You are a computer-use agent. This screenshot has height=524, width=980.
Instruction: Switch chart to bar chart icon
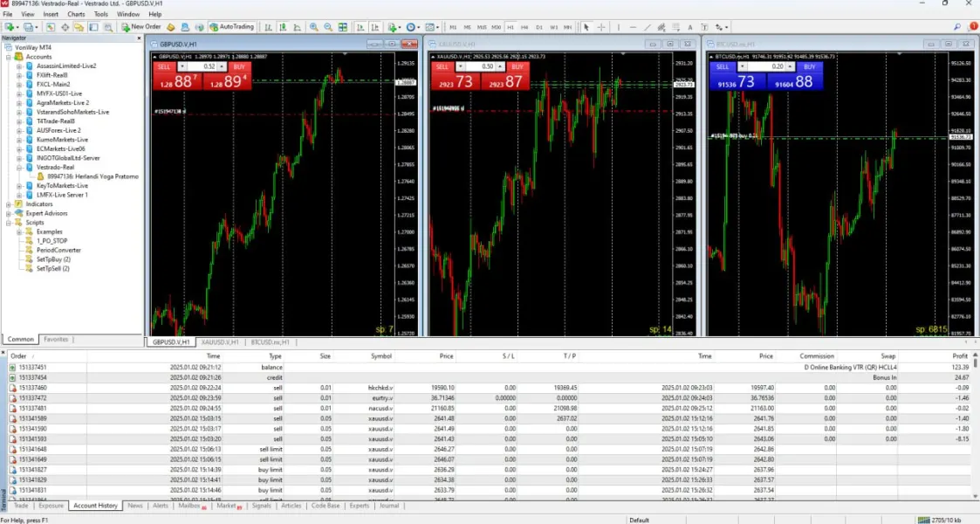click(x=268, y=27)
